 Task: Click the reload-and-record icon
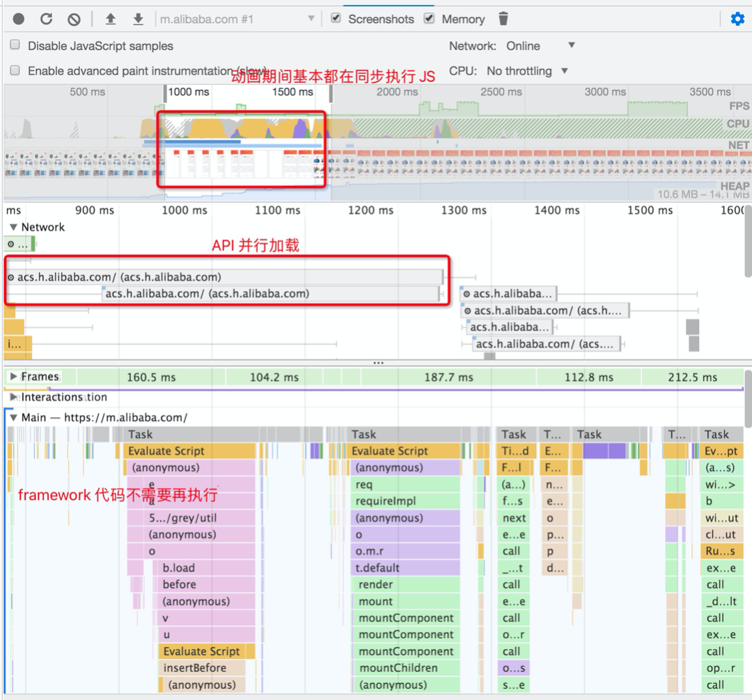(46, 19)
